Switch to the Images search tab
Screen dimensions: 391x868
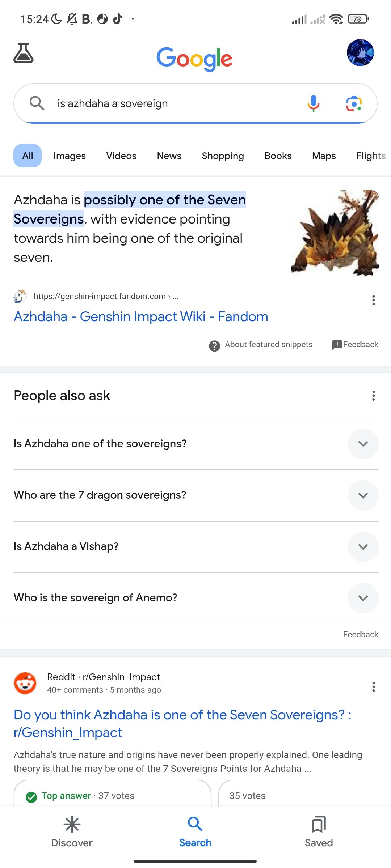tap(69, 156)
